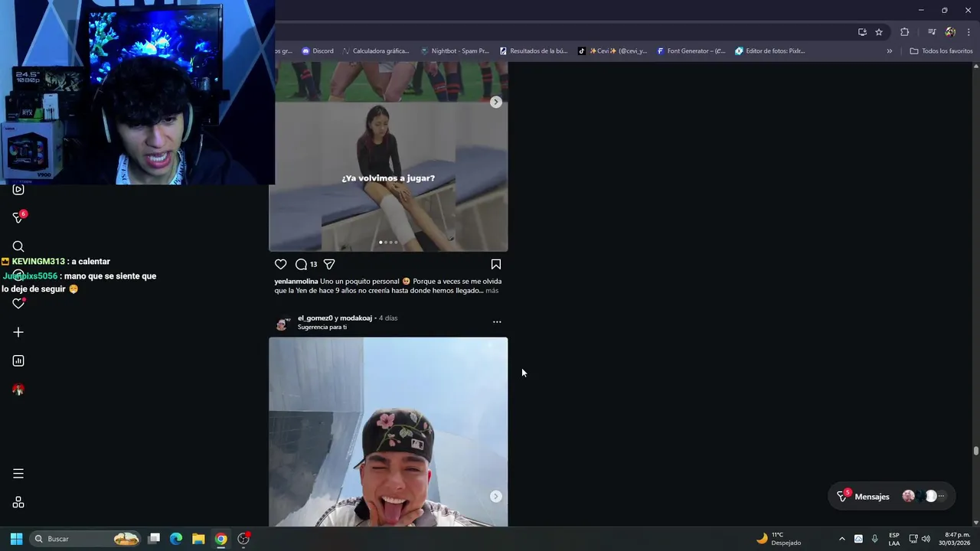Open notifications heart in the sidebar
The height and width of the screenshot is (551, 980).
(18, 304)
